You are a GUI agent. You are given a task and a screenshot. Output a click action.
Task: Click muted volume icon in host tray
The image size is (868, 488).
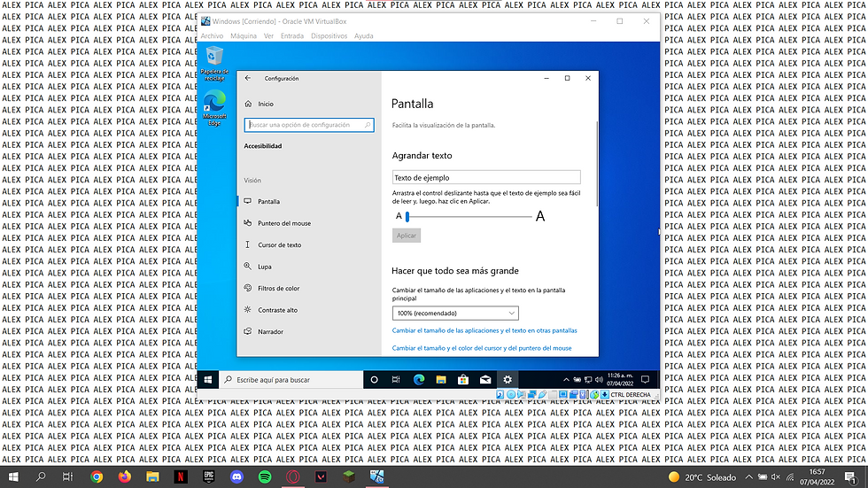pyautogui.click(x=776, y=477)
